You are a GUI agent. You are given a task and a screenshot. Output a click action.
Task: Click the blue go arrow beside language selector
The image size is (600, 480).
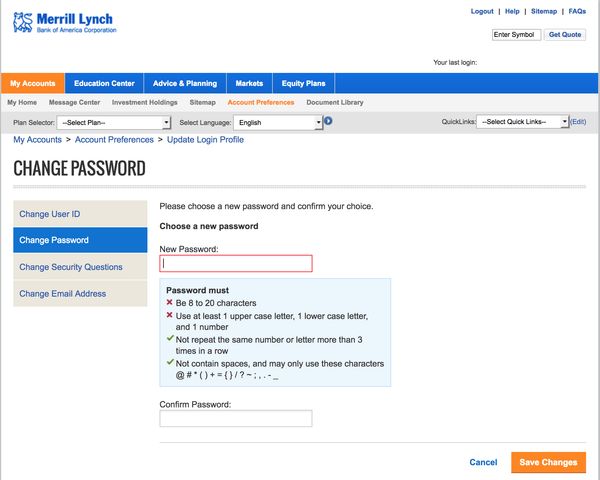pos(328,121)
